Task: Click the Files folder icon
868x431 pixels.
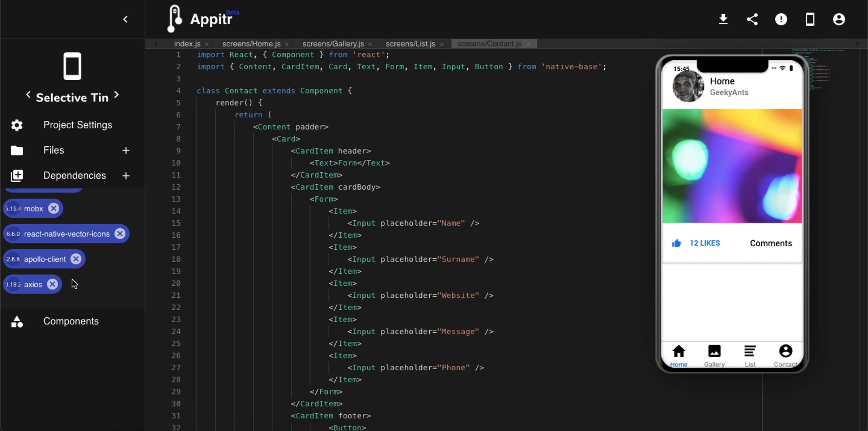Action: pos(17,150)
